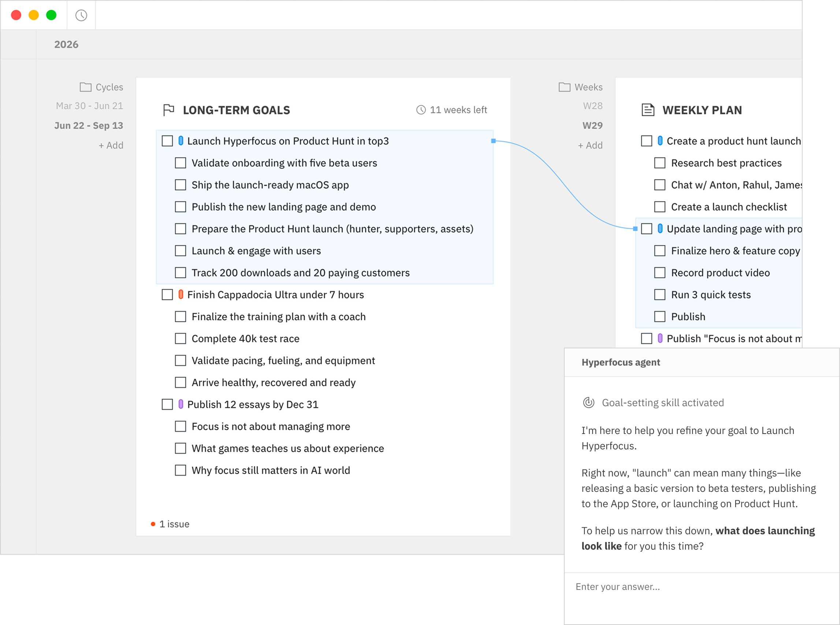
Task: Click purple tag on Publish 12 essays goal
Action: click(x=181, y=404)
